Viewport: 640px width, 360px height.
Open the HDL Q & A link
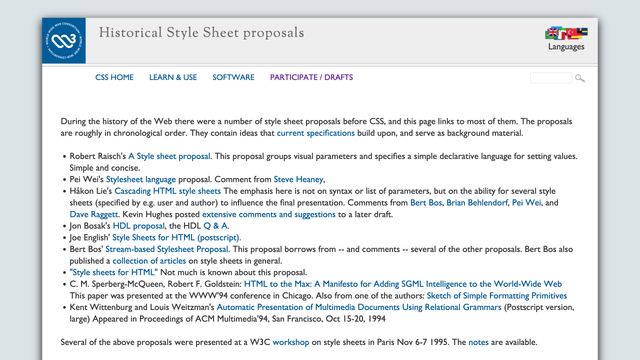coord(216,226)
